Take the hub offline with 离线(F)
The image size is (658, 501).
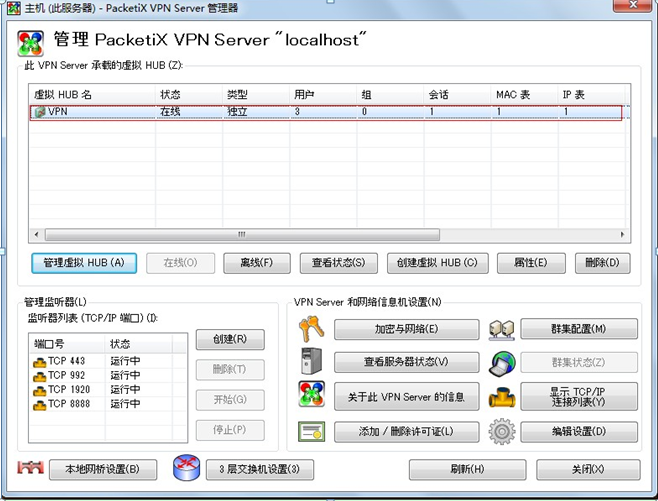(256, 263)
